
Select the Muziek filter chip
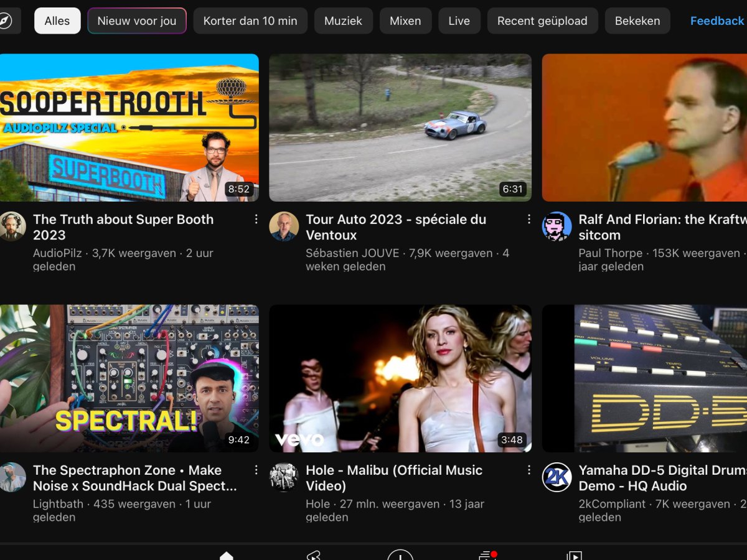[343, 21]
